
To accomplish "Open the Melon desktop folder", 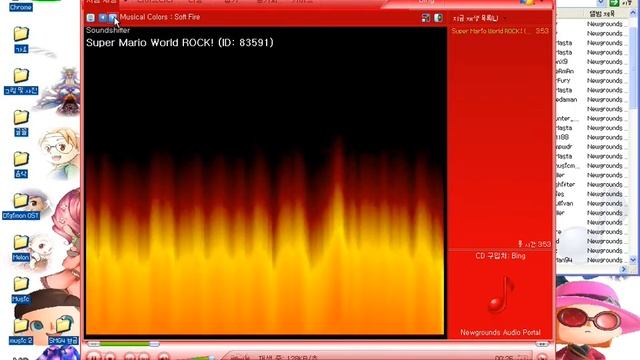I will tap(21, 248).
